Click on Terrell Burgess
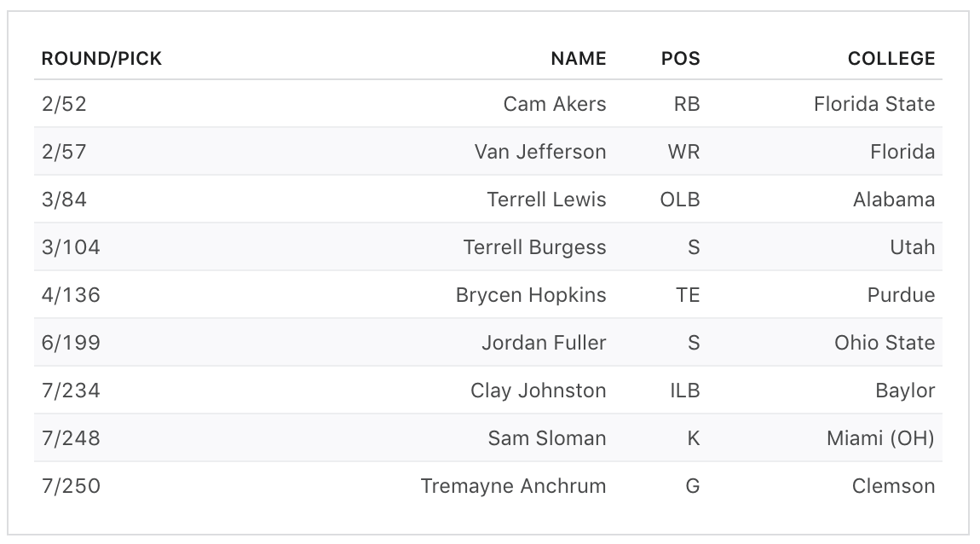 click(x=534, y=247)
